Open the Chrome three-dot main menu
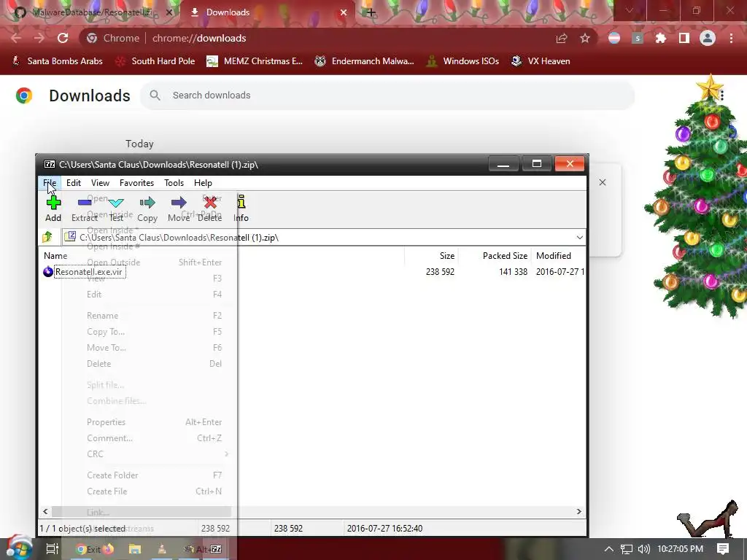 pos(731,38)
